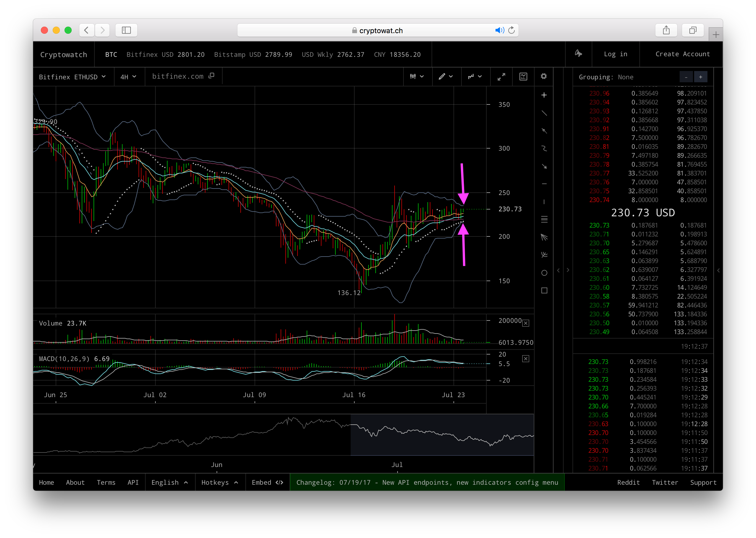Select Bitfinex USD 2801.20 ticker
The image size is (756, 538).
pyautogui.click(x=165, y=55)
